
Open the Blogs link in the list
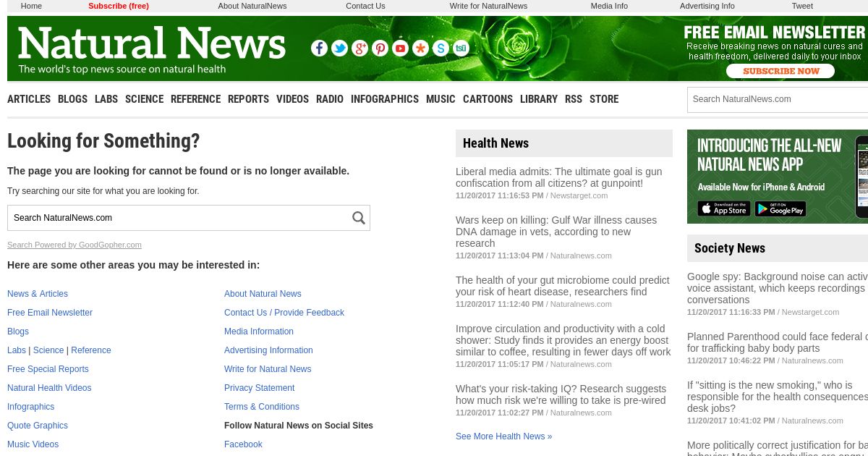(x=18, y=332)
